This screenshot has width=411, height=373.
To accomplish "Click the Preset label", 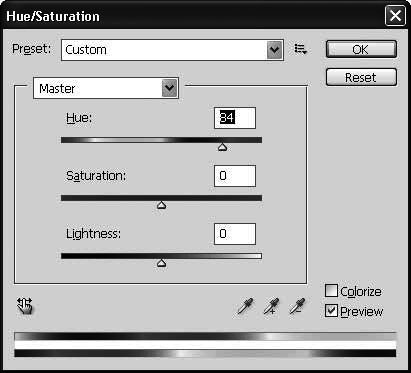I will point(32,49).
